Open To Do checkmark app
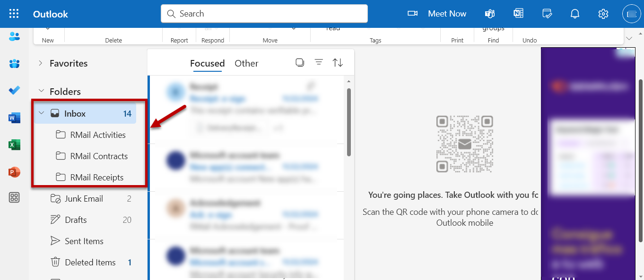 pyautogui.click(x=14, y=90)
